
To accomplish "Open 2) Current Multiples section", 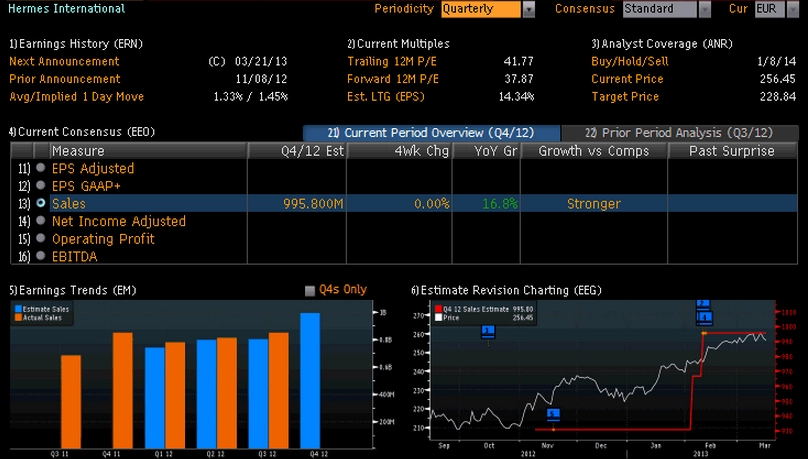I will point(398,44).
